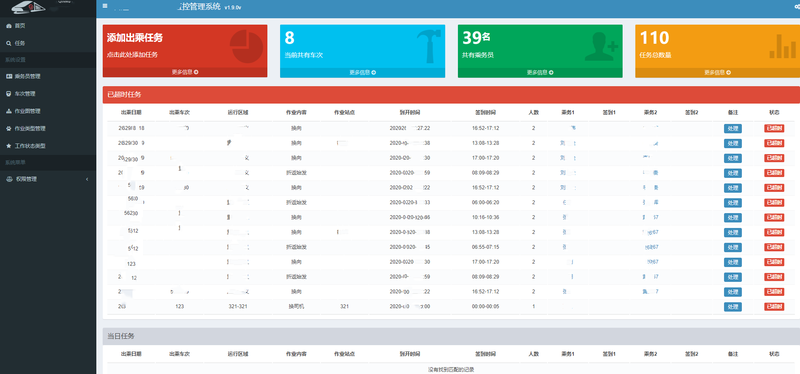The width and height of the screenshot is (800, 374).
Task: Click 签到时间 header in 已超时任务 table
Action: pyautogui.click(x=485, y=112)
